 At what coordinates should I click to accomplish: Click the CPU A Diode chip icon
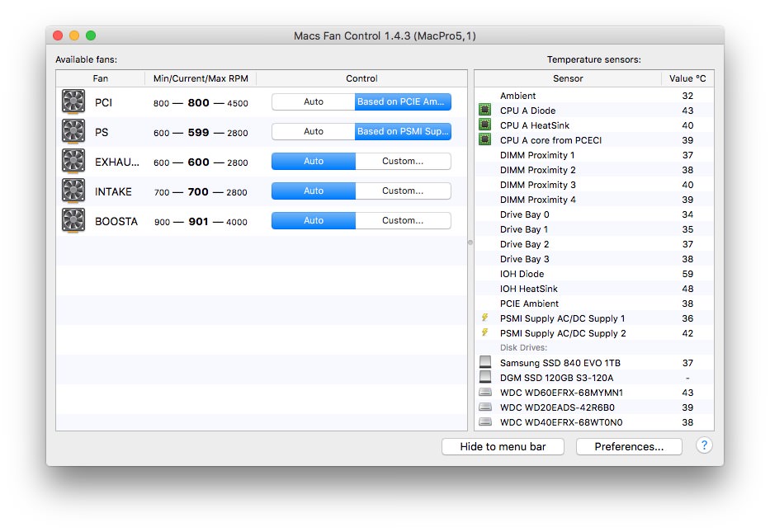click(484, 110)
